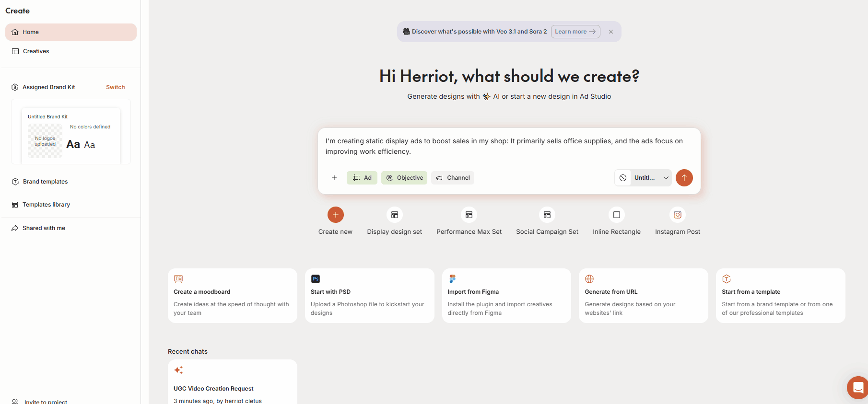Click the Switch brand kit link

tap(115, 87)
